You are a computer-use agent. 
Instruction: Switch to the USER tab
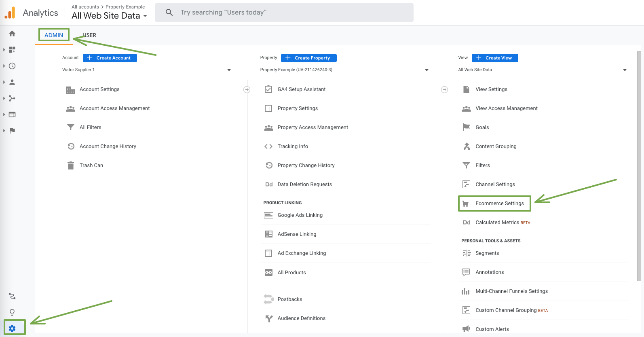click(x=89, y=35)
